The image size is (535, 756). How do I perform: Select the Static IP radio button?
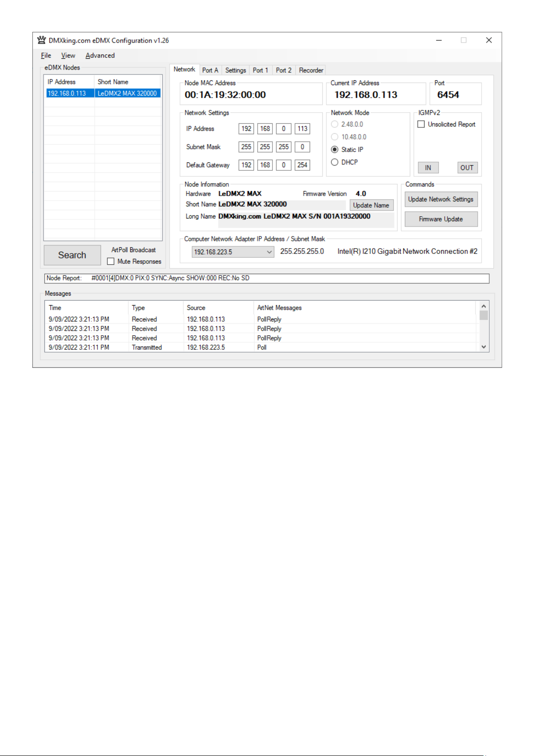[334, 150]
